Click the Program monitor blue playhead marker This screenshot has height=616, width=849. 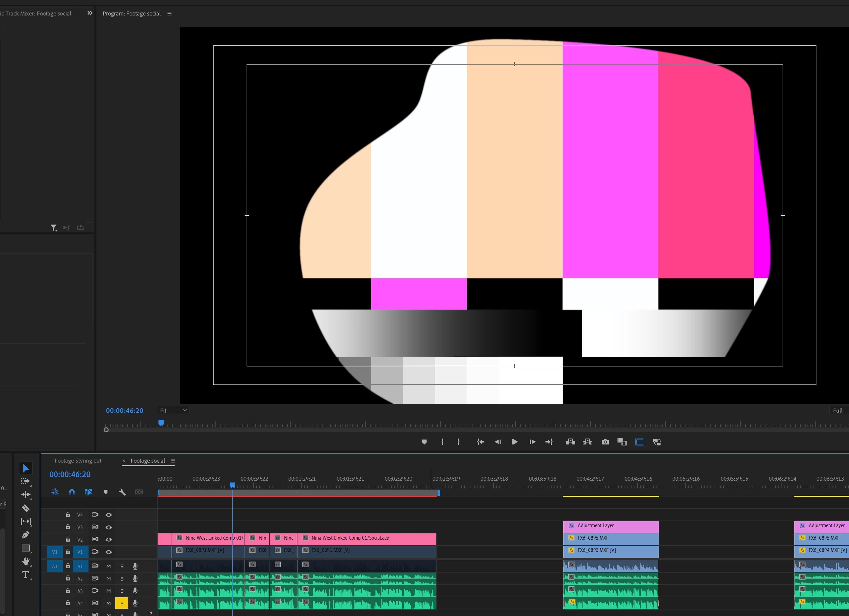161,423
